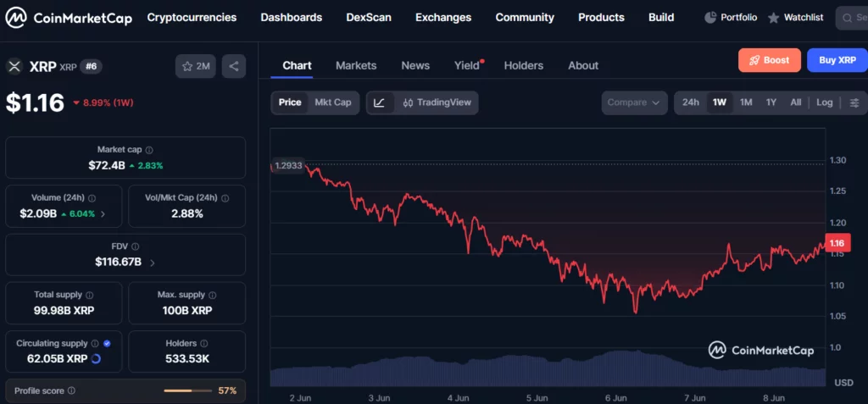Image resolution: width=868 pixels, height=404 pixels.
Task: Click the Profile score progress bar
Action: 187,390
